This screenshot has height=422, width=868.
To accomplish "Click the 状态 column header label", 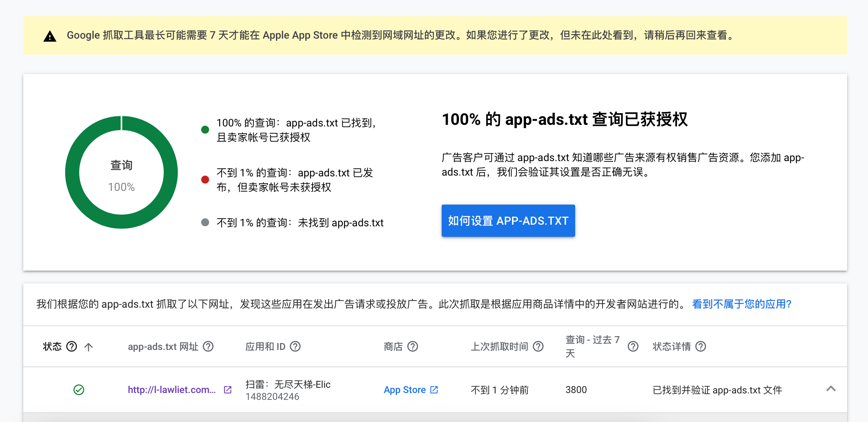I will (52, 346).
